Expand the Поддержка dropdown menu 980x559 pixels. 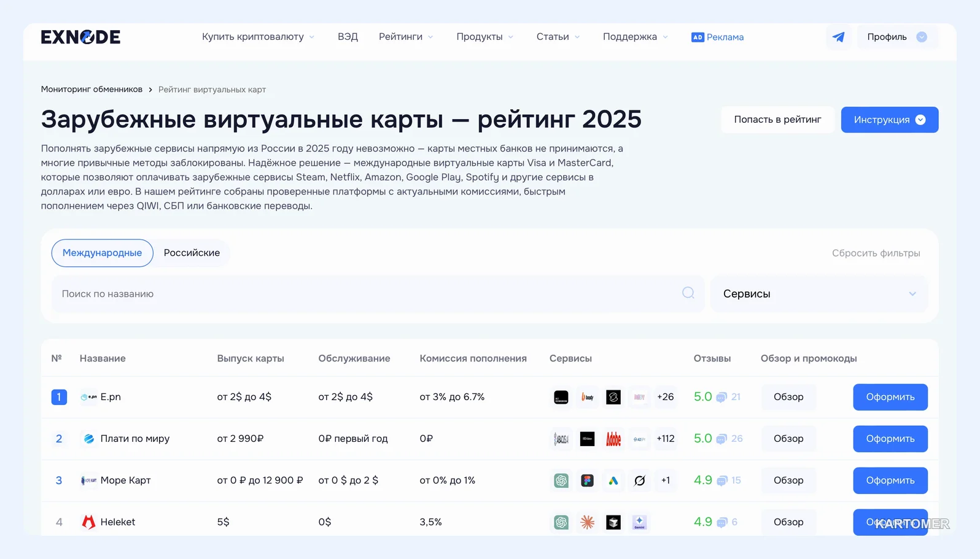[636, 37]
